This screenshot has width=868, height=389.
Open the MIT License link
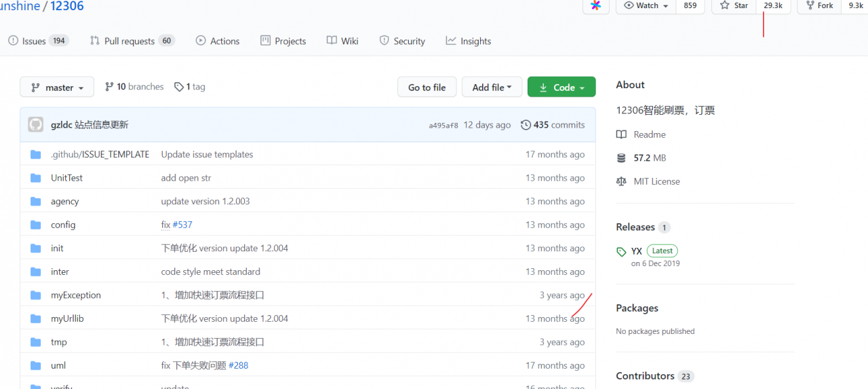656,181
